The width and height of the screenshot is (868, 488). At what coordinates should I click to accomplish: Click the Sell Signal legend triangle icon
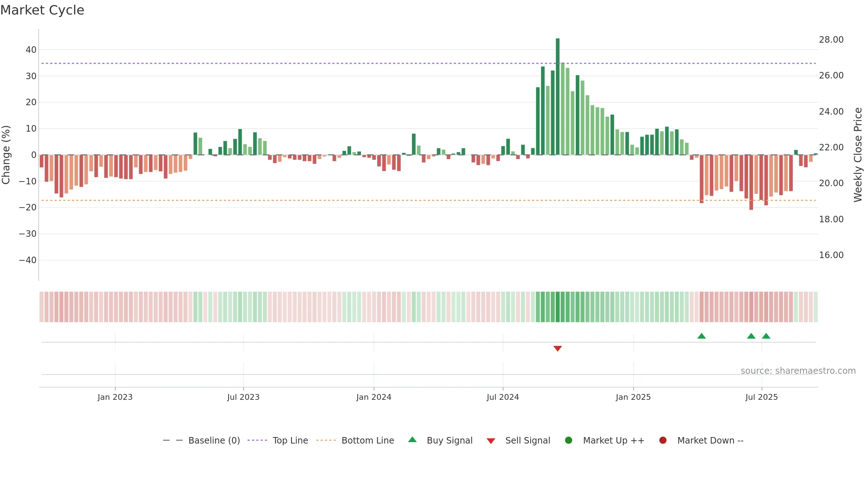tap(491, 441)
